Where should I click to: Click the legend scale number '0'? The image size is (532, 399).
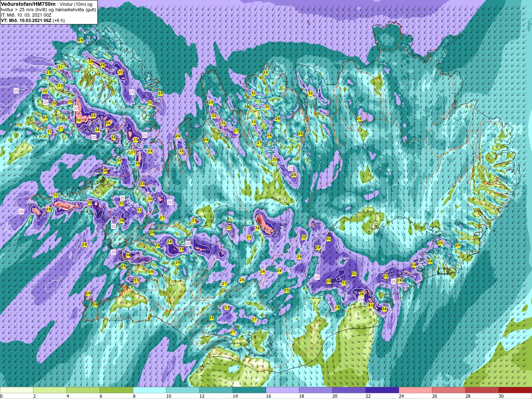1,396
